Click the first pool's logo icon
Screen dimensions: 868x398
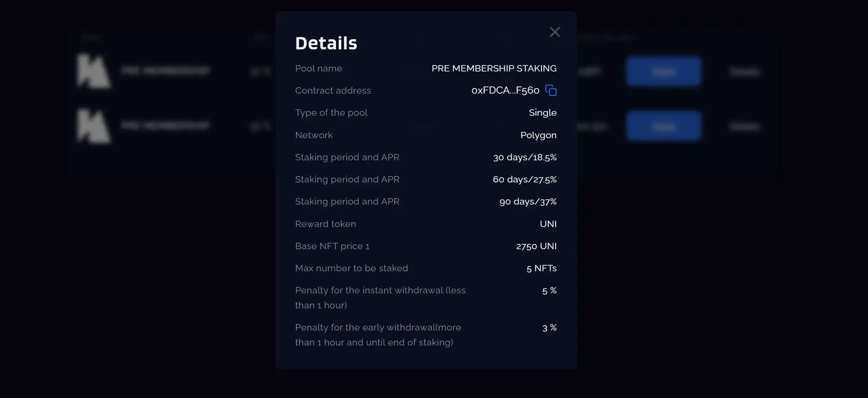point(93,71)
